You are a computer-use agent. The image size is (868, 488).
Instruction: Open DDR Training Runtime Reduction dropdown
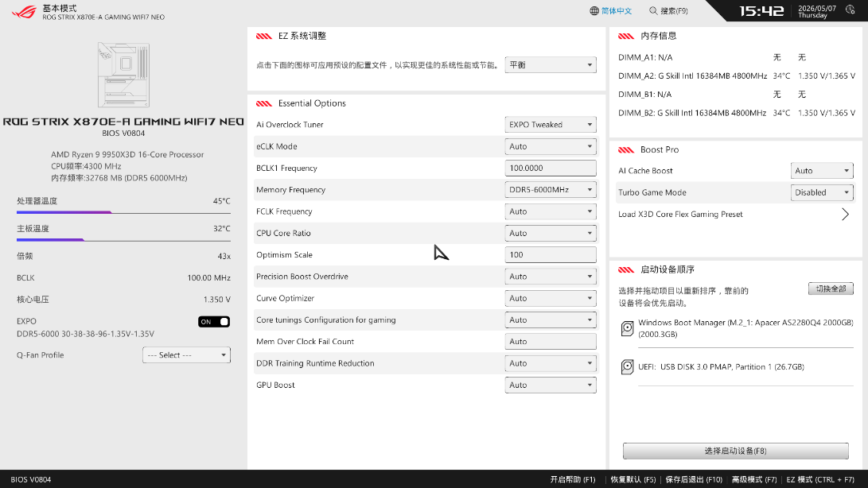pos(551,363)
